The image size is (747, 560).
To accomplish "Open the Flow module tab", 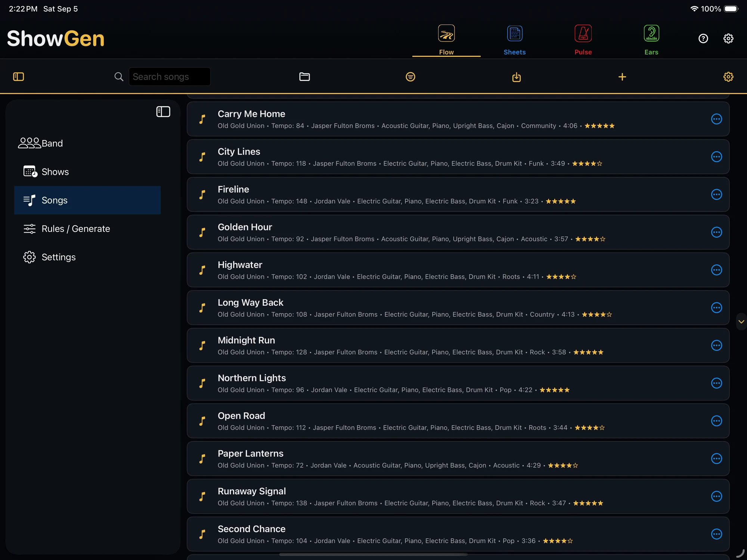I will coord(446,40).
